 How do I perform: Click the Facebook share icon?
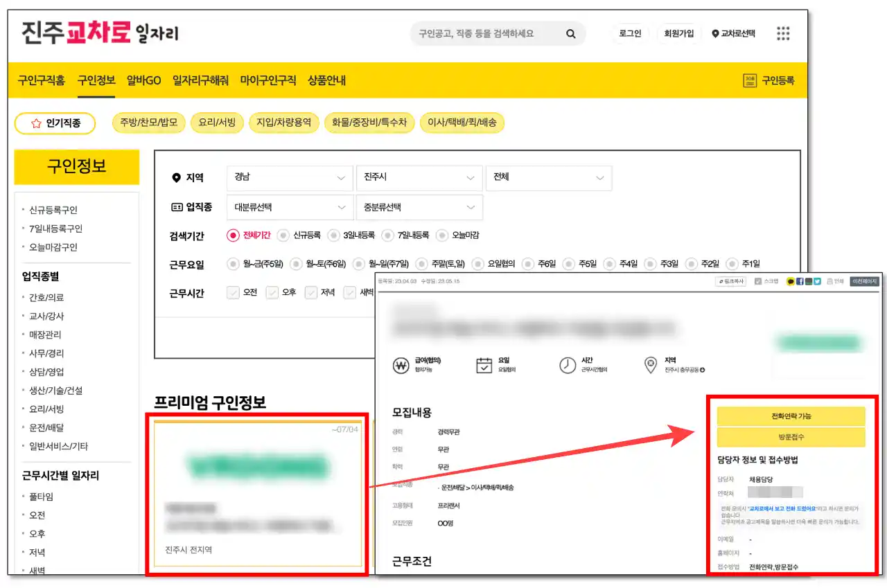[800, 283]
